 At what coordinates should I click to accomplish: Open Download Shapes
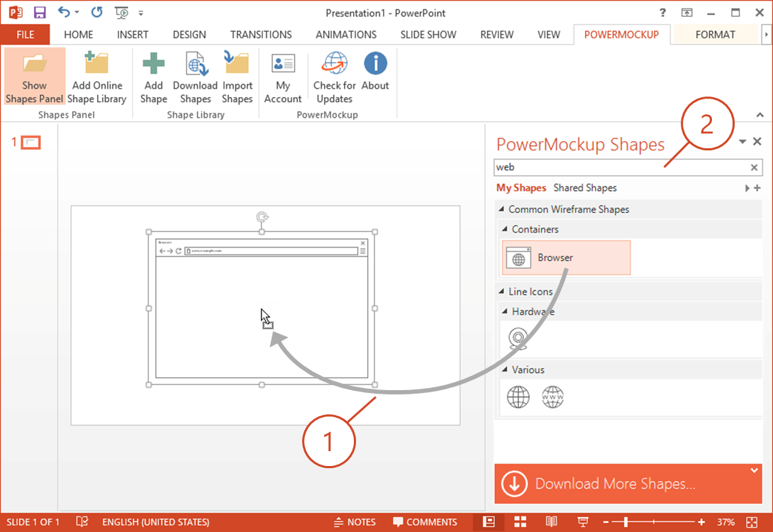click(x=195, y=77)
